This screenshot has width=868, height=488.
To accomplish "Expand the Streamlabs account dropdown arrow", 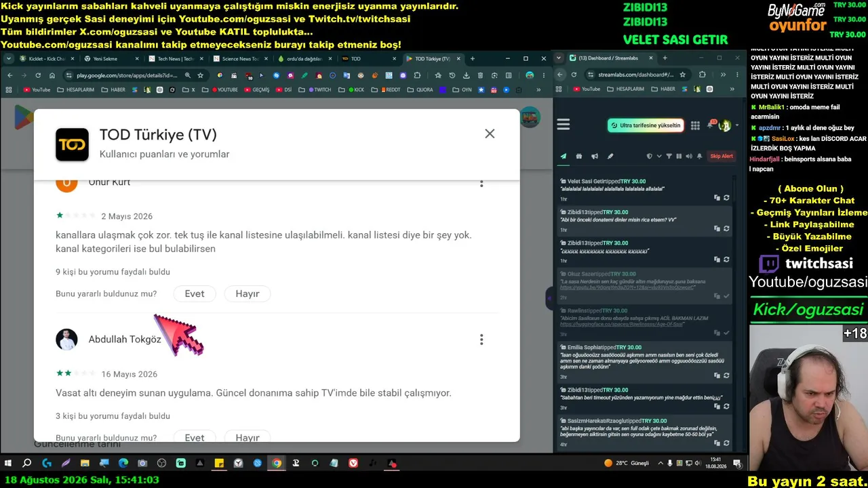I will pos(737,125).
